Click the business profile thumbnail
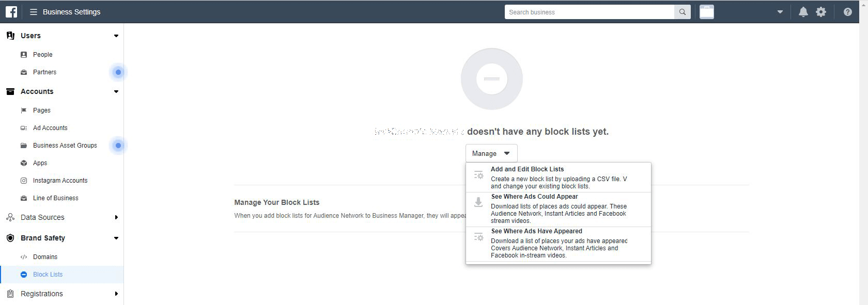This screenshot has width=868, height=305. (x=707, y=12)
